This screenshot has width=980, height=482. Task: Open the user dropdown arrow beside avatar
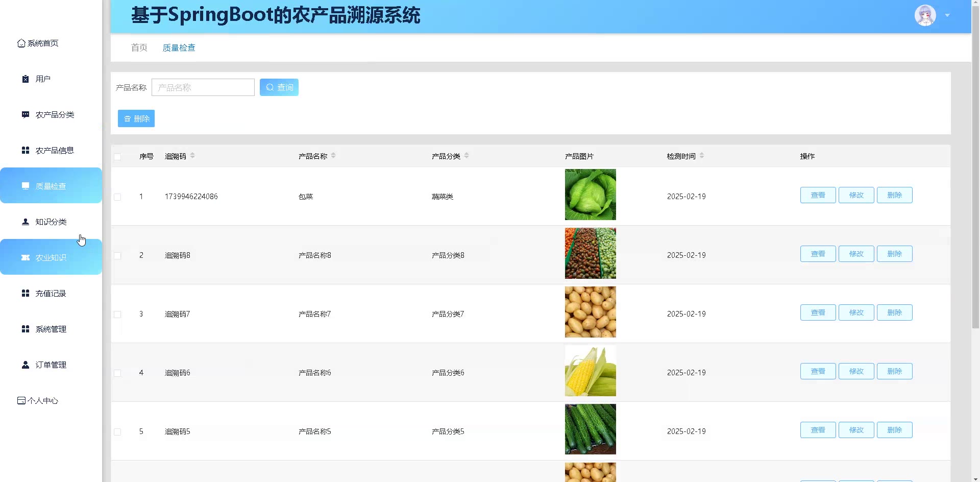pos(947,15)
